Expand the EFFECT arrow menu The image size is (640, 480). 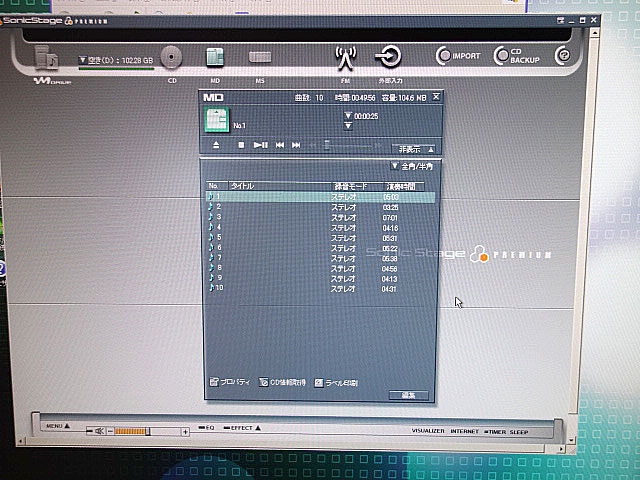pyautogui.click(x=258, y=428)
